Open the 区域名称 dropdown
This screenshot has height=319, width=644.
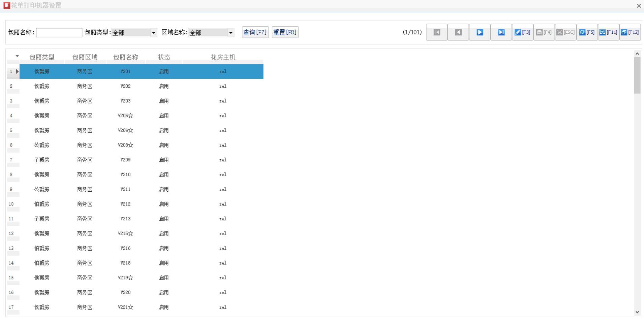tap(231, 33)
